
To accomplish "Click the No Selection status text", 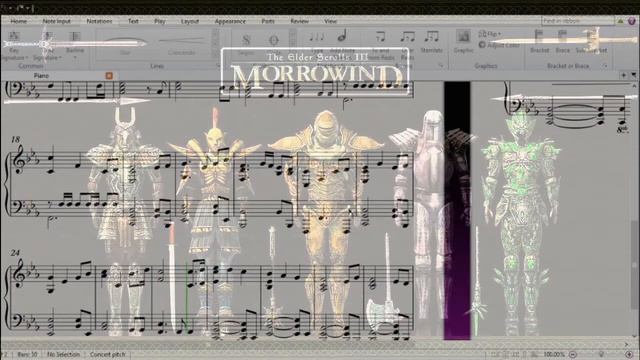I will tap(63, 354).
